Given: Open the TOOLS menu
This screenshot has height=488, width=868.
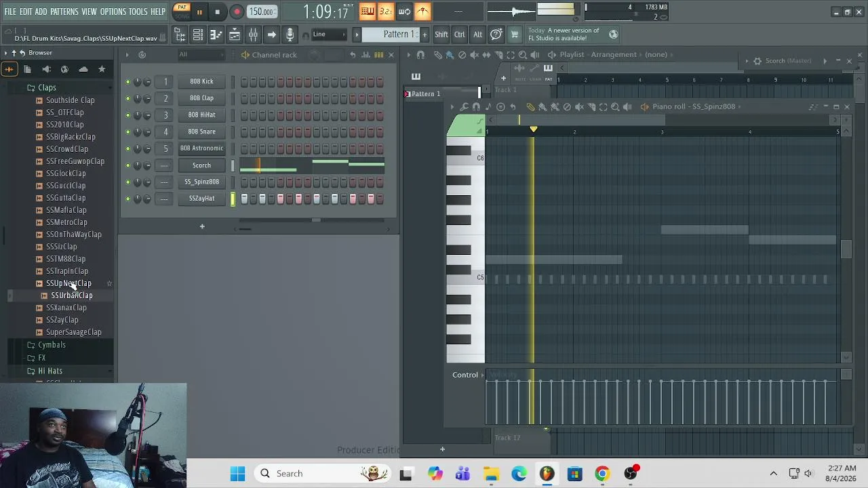Looking at the screenshot, I should tap(138, 12).
